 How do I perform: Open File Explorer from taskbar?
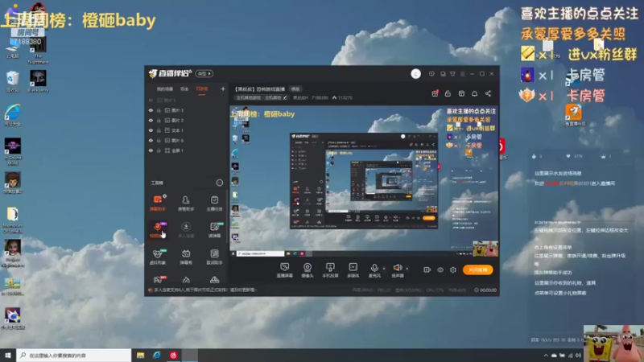point(140,356)
